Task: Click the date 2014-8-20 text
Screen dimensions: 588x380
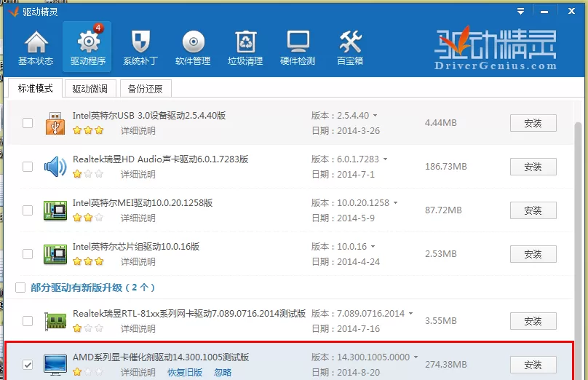Action: 358,373
